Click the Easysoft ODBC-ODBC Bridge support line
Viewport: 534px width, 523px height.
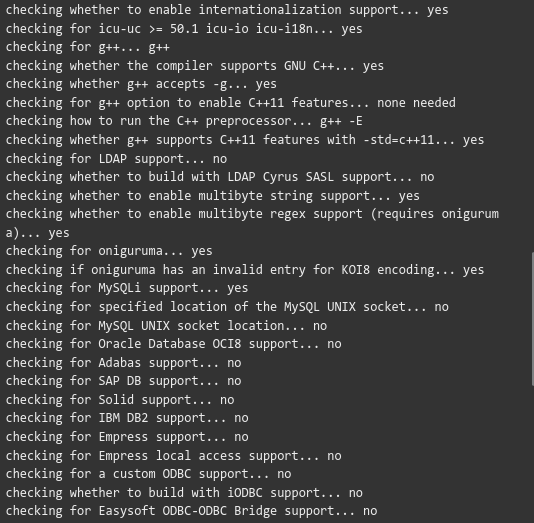tap(191, 511)
